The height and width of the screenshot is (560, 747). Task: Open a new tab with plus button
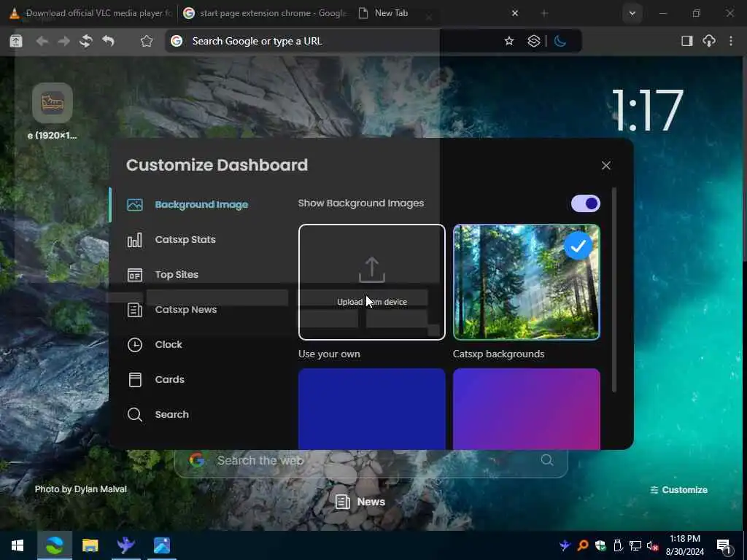544,13
